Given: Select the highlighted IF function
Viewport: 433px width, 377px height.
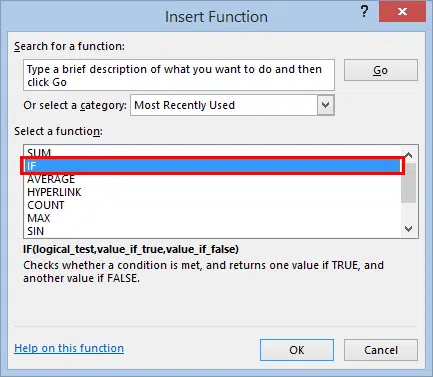Looking at the screenshot, I should [212, 166].
